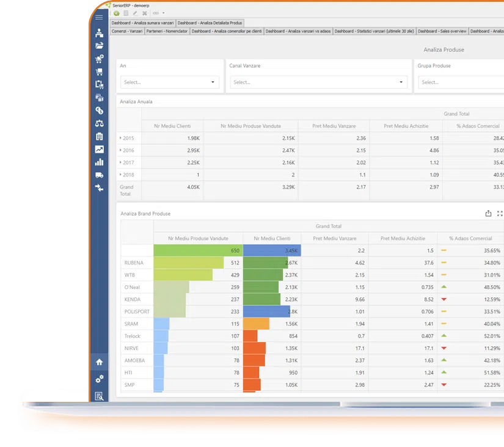Image resolution: width=504 pixels, height=447 pixels.
Task: Select the bar chart icon in the sidebar
Action: pyautogui.click(x=99, y=162)
